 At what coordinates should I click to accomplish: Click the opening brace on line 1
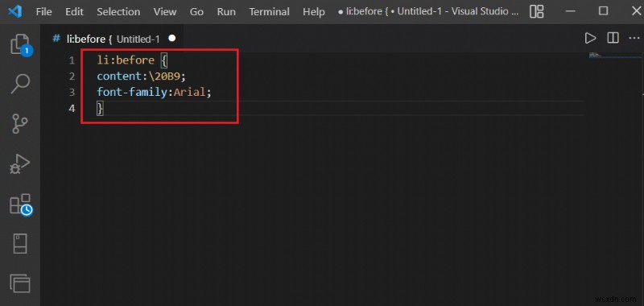point(164,60)
